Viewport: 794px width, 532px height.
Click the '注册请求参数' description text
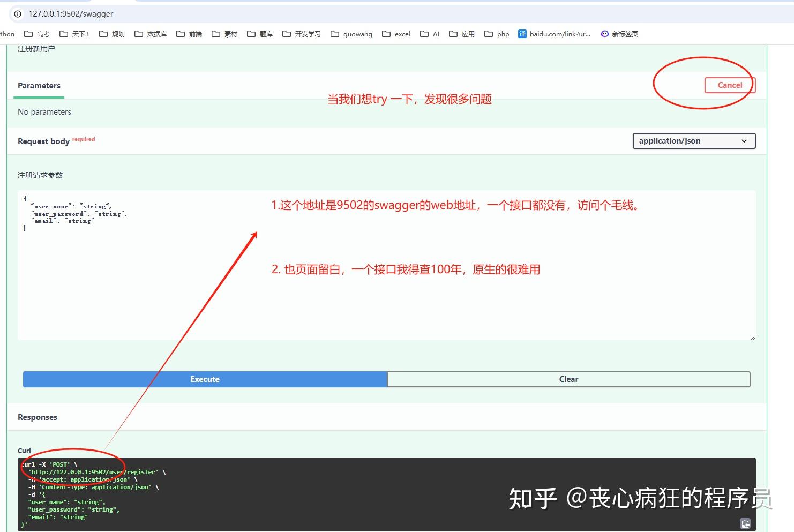(40, 175)
